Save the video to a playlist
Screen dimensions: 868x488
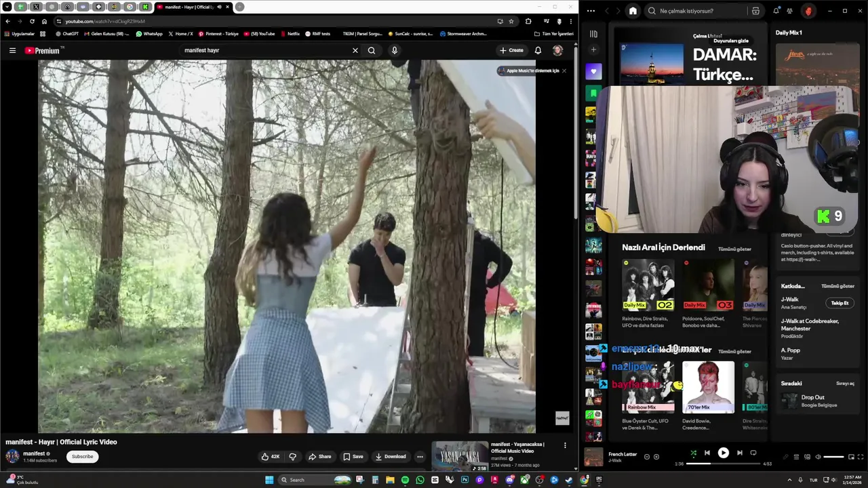(353, 456)
